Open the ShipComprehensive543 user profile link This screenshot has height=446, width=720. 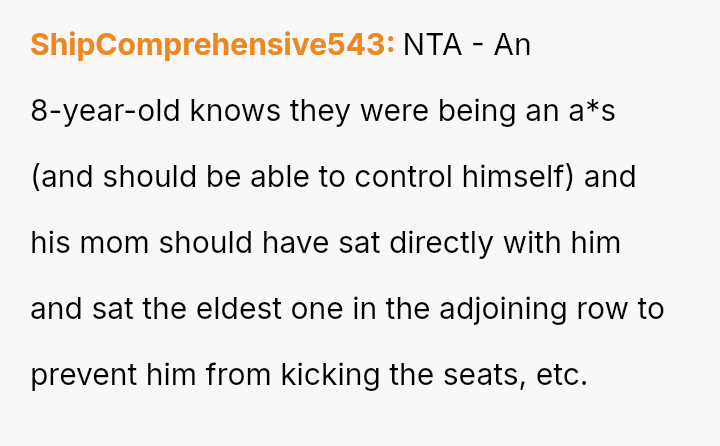[212, 46]
